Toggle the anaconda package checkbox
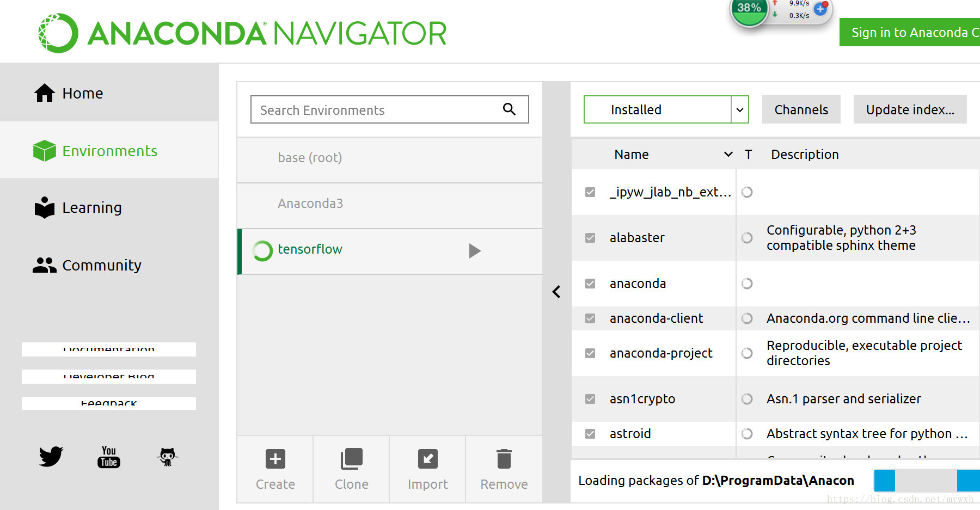 (x=590, y=284)
